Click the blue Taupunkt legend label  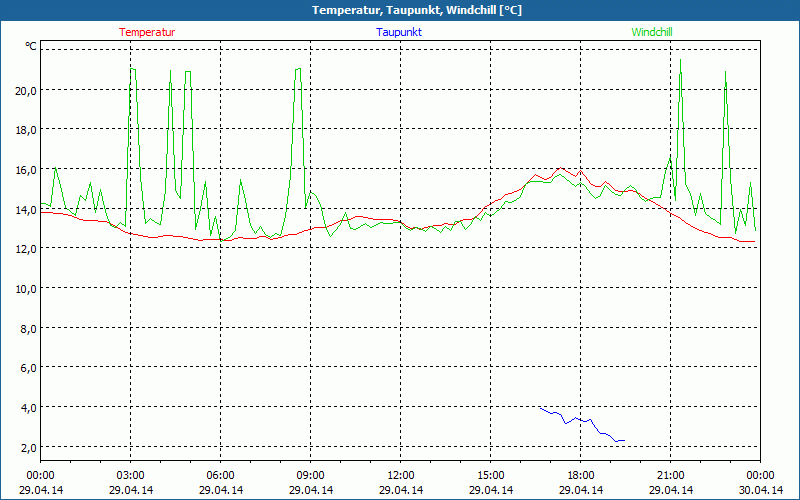pyautogui.click(x=399, y=32)
